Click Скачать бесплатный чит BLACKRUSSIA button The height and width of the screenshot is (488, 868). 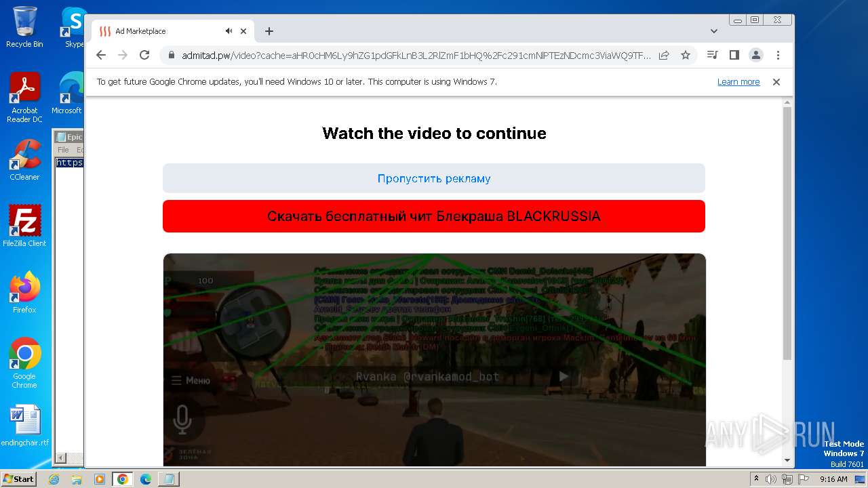[x=434, y=216]
